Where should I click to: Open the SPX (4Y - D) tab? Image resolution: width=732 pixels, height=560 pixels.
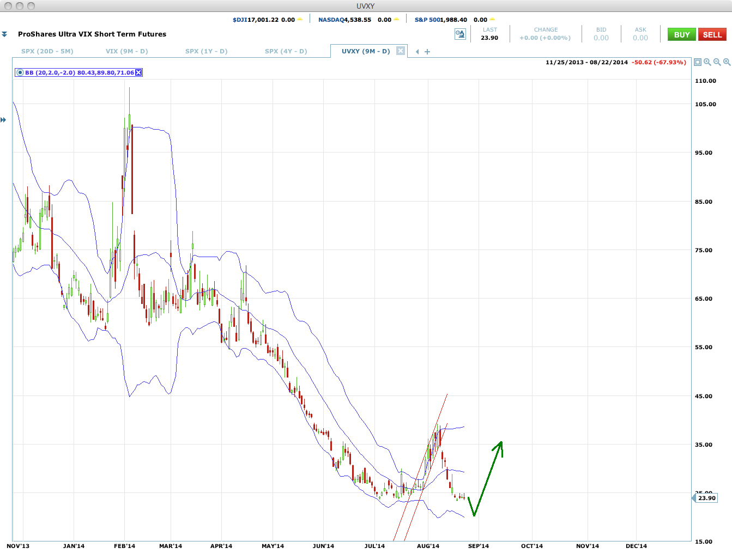286,51
